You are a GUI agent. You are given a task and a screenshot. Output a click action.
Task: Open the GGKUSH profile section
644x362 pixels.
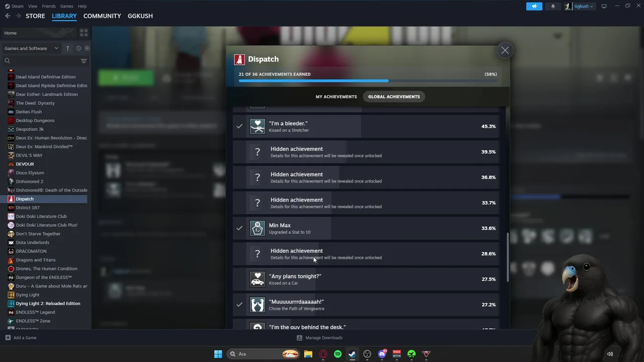coord(140,16)
